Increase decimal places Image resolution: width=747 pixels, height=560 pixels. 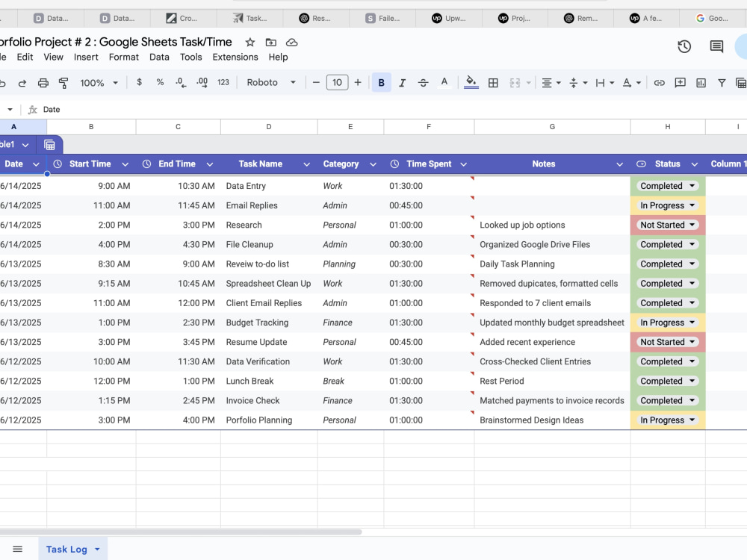(x=202, y=82)
